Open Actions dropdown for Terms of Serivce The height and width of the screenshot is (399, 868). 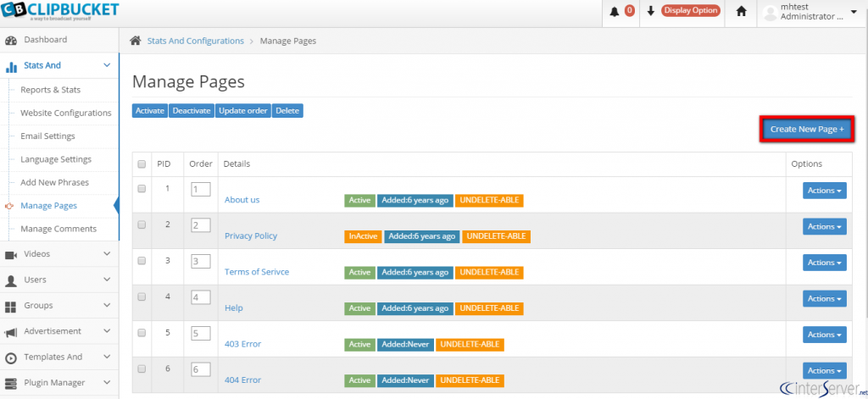click(824, 263)
